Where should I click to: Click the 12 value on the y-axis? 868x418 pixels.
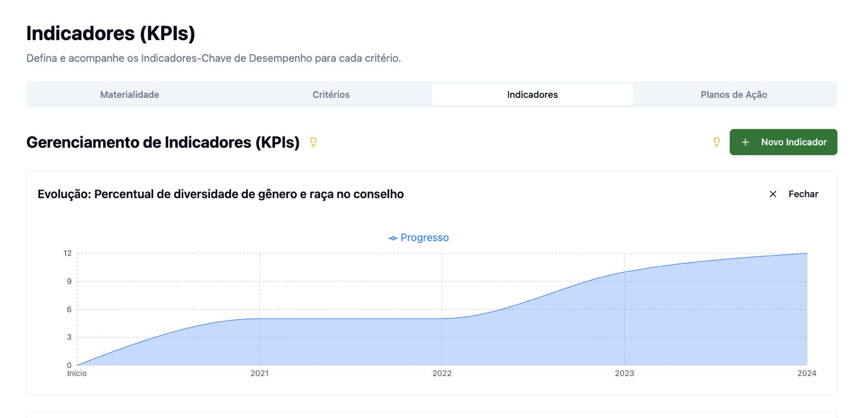tap(67, 253)
